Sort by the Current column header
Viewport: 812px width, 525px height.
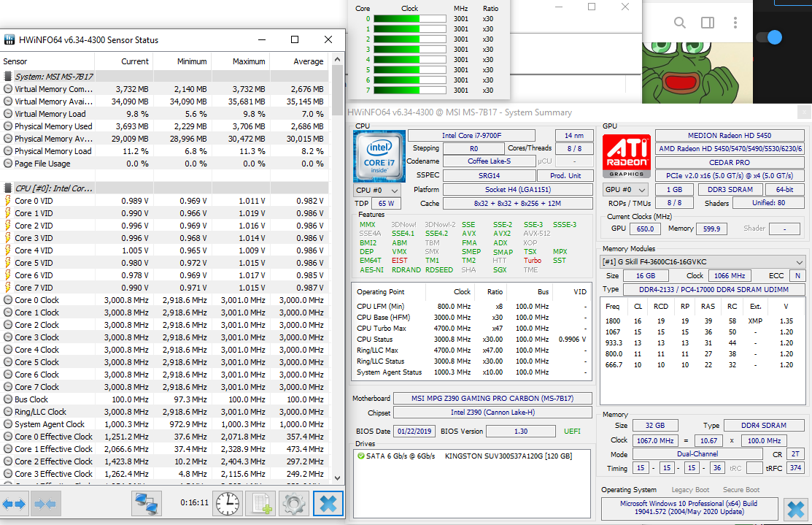click(124, 61)
